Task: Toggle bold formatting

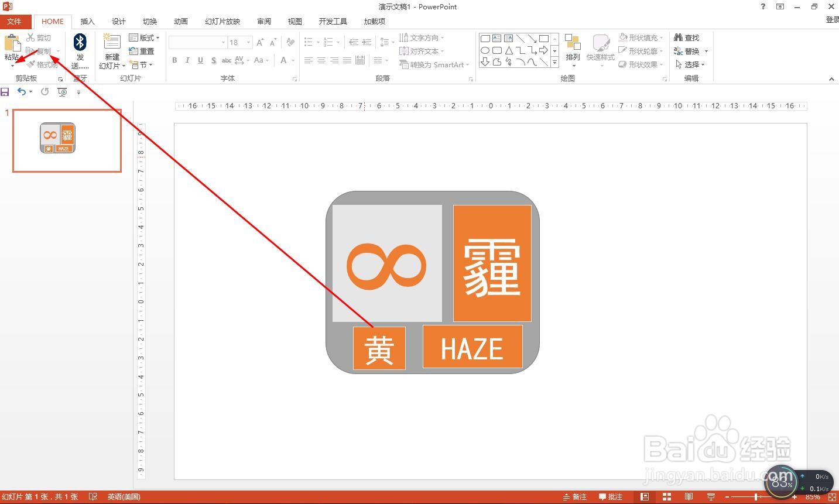Action: coord(174,60)
